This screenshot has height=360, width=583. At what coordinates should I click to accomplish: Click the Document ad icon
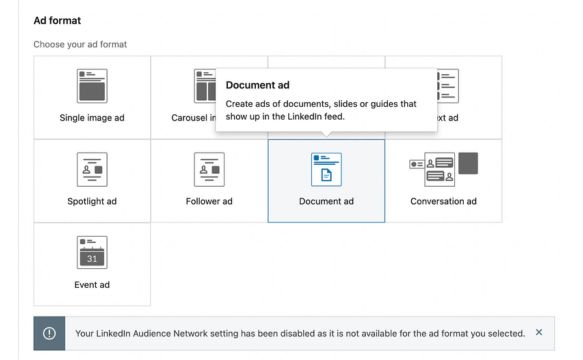tap(326, 169)
